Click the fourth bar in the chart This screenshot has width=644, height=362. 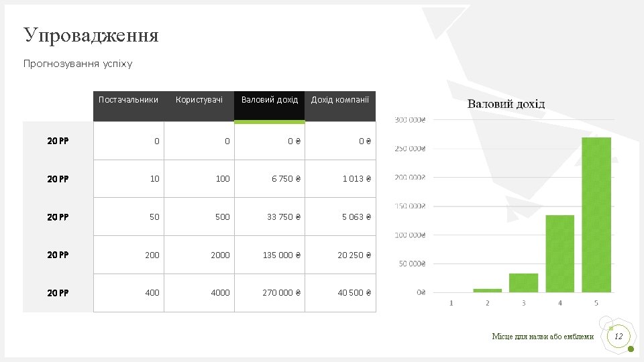(x=559, y=253)
